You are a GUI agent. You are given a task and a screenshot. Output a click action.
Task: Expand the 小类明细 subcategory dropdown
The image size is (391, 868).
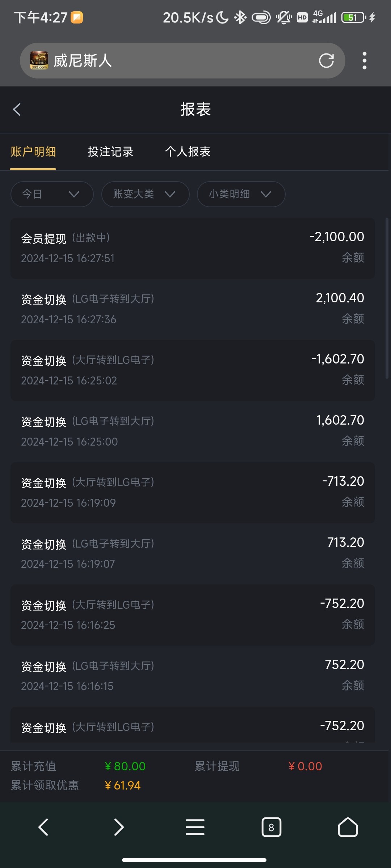241,194
